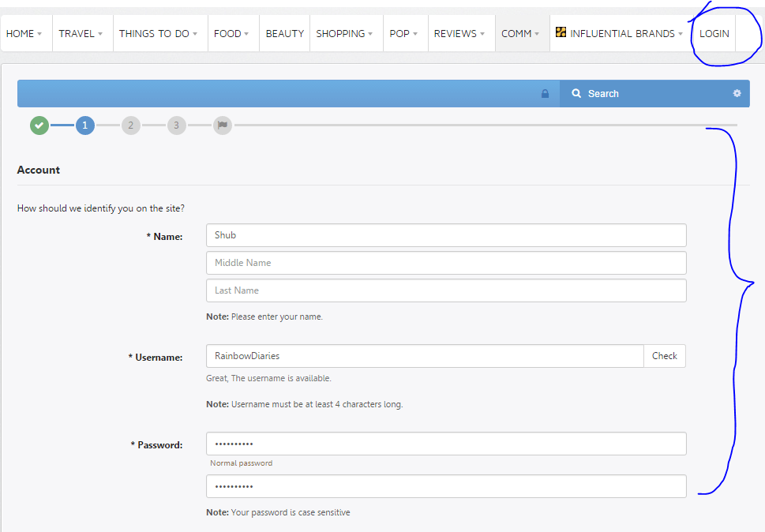
Task: Click 'How should we identify you' text
Action: (101, 208)
